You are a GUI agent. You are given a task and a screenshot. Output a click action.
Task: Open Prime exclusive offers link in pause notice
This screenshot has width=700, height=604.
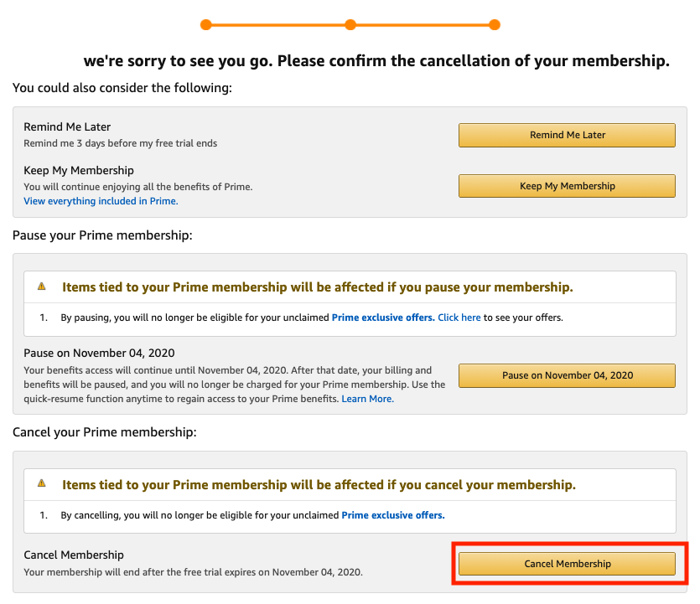click(383, 317)
